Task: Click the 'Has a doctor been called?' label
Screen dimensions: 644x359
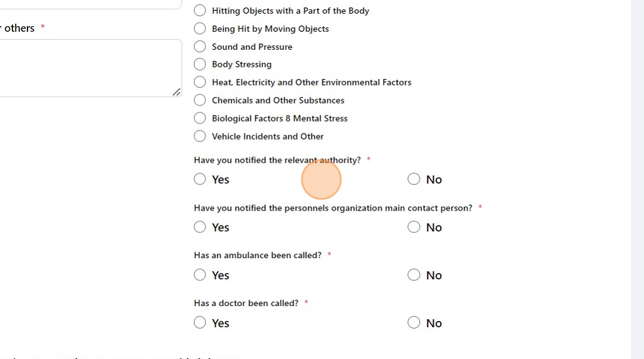Action: tap(246, 304)
